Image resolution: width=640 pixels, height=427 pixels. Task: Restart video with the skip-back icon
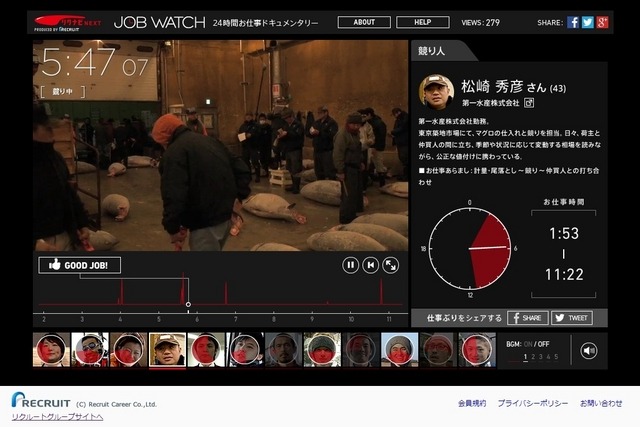(371, 265)
